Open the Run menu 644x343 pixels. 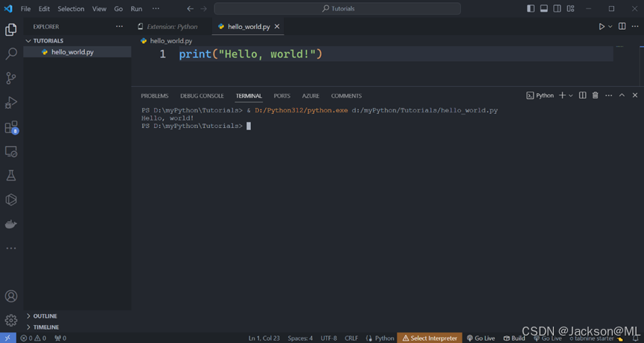click(x=136, y=9)
